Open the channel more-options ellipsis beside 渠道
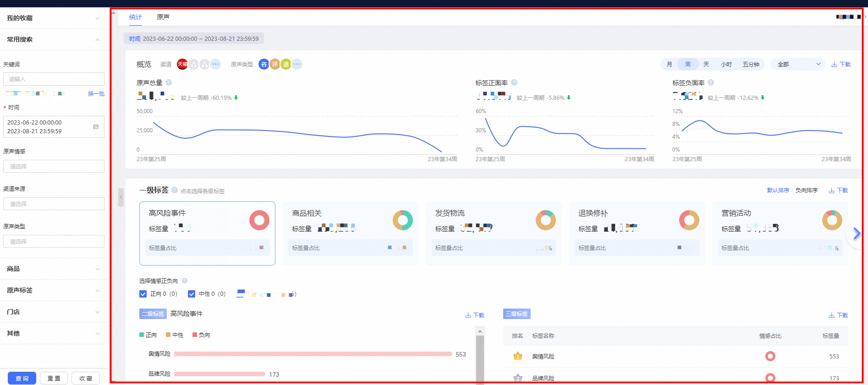Viewport: 868px width, 385px height. 215,65
